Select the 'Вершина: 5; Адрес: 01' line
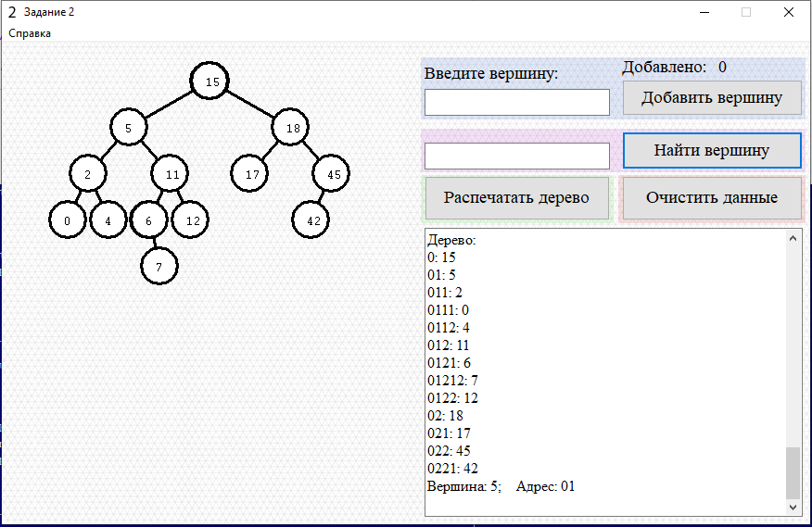This screenshot has width=812, height=527. [501, 486]
